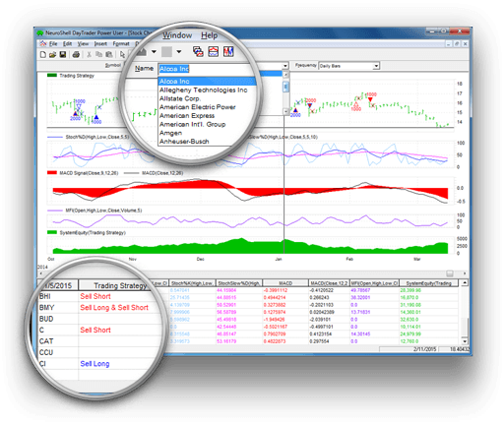Click the 2/11/2015 status bar date
The height and width of the screenshot is (424, 504).
tap(424, 349)
